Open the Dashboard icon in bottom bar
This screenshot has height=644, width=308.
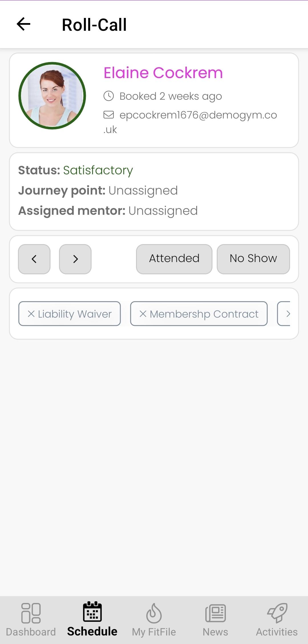(31, 613)
